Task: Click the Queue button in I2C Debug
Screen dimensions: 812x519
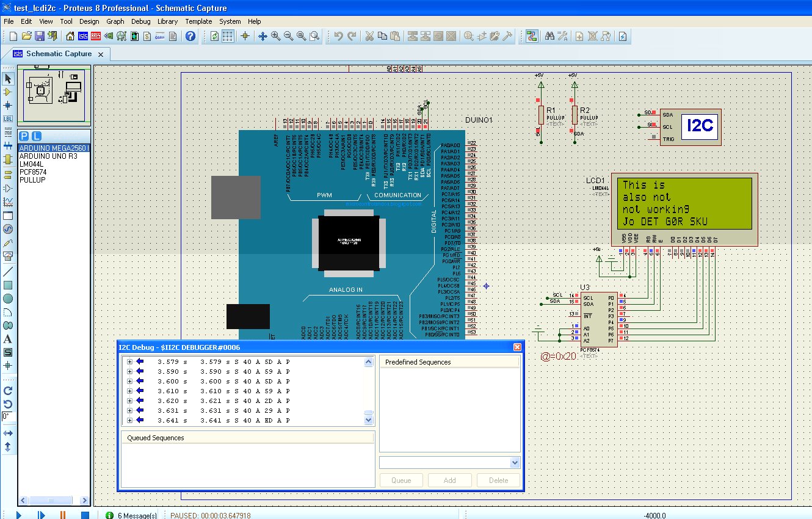Action: pos(401,480)
